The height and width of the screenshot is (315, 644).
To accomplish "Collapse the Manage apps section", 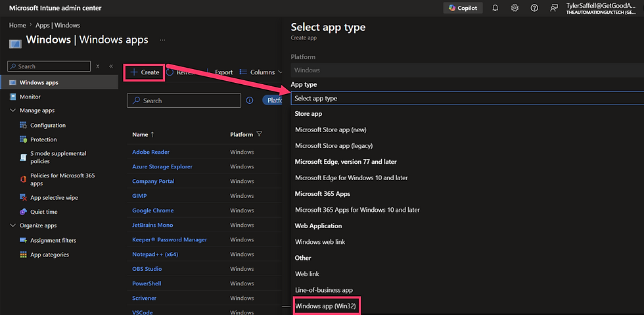I will pyautogui.click(x=12, y=110).
